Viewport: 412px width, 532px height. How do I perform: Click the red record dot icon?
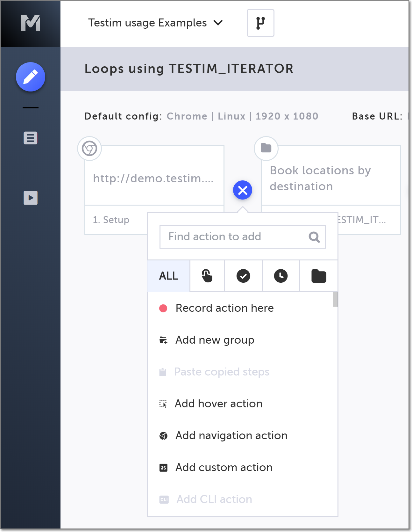(x=163, y=308)
